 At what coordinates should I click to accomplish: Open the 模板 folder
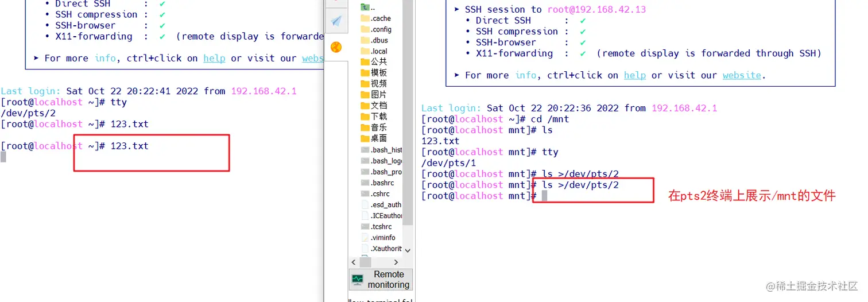(x=374, y=72)
